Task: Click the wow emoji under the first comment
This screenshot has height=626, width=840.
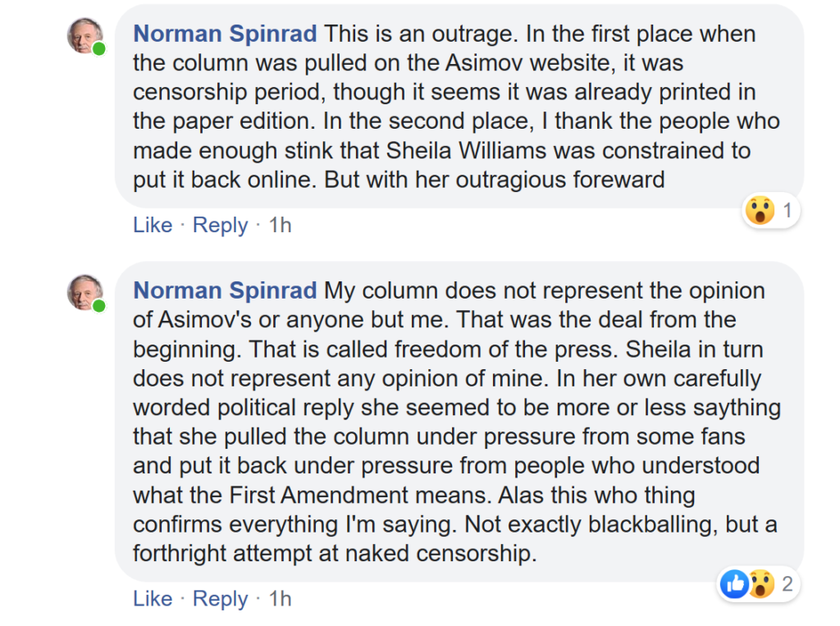Action: point(760,210)
